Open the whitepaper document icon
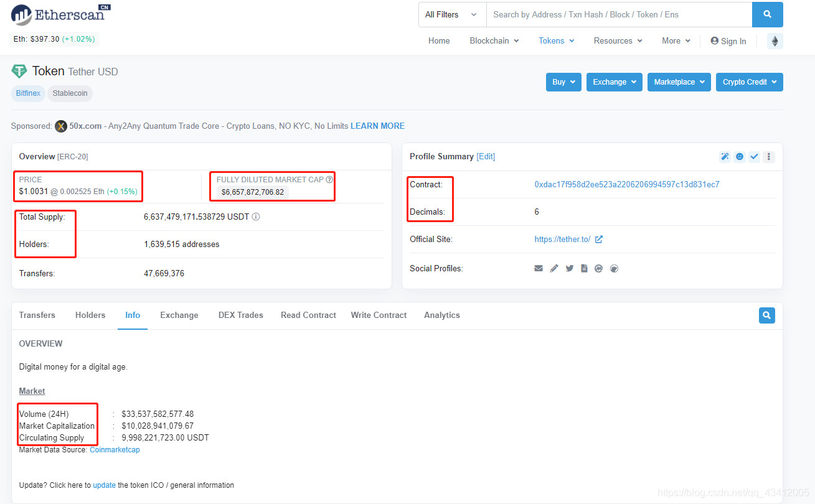 click(x=584, y=269)
